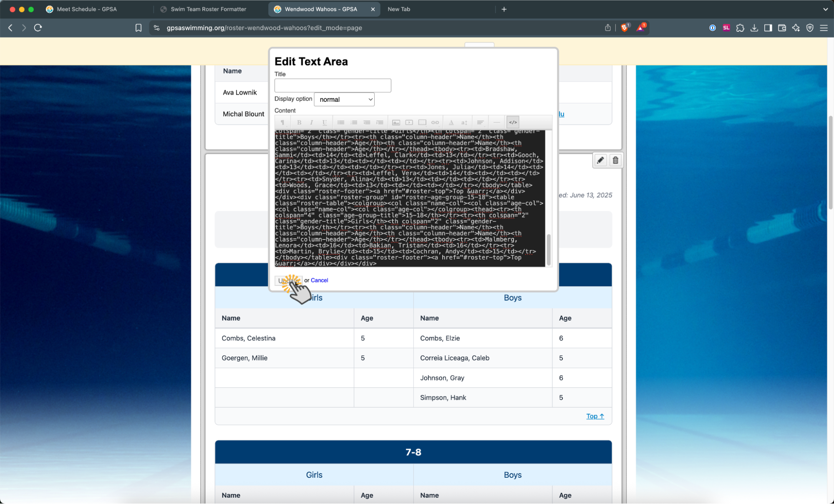Viewport: 834px width, 504px height.
Task: Click the Top link under roster table
Action: coord(595,416)
